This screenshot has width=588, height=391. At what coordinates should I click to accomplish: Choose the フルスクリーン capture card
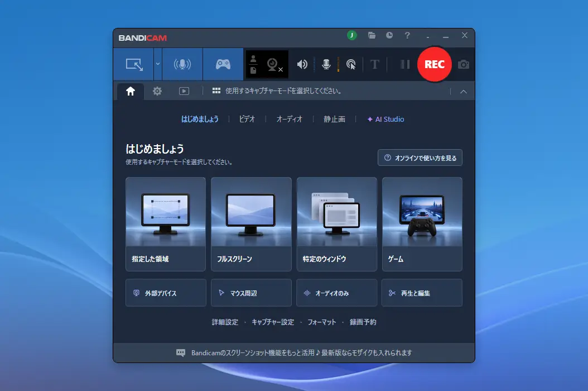(251, 224)
